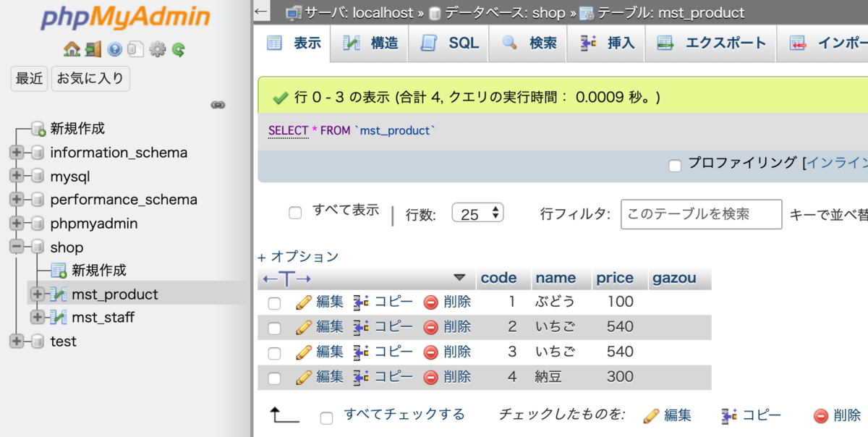868x437 pixels.
Task: Click copy icon for 納豆 row
Action: click(361, 377)
